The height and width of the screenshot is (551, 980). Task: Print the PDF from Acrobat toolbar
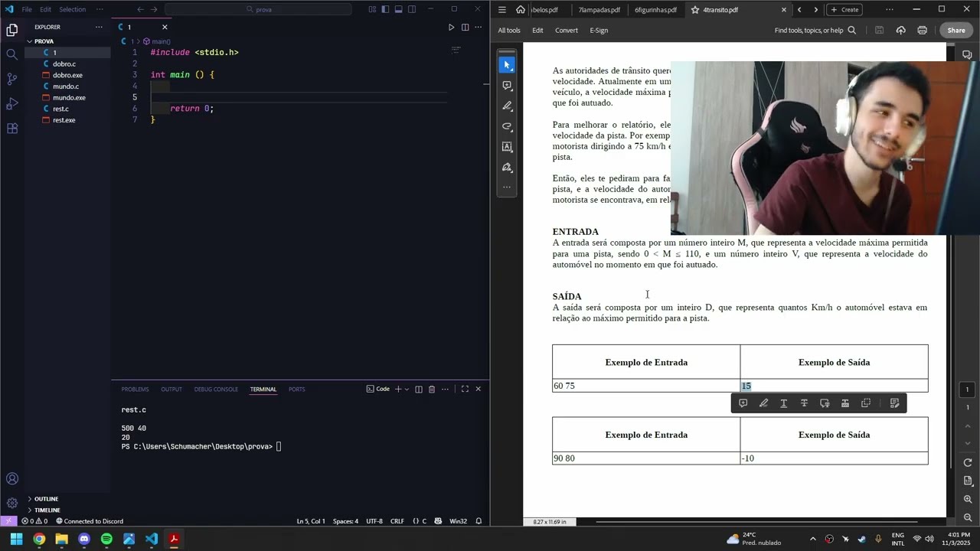point(922,31)
